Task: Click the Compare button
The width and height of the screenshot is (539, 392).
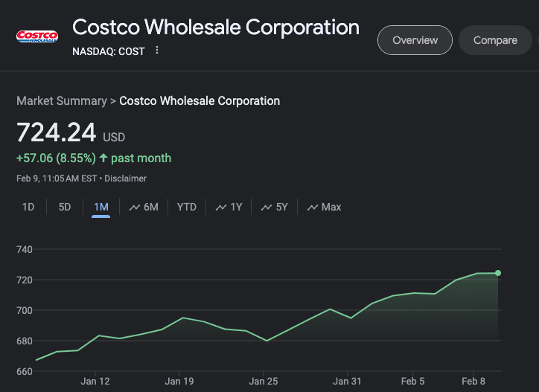Action: tap(495, 40)
